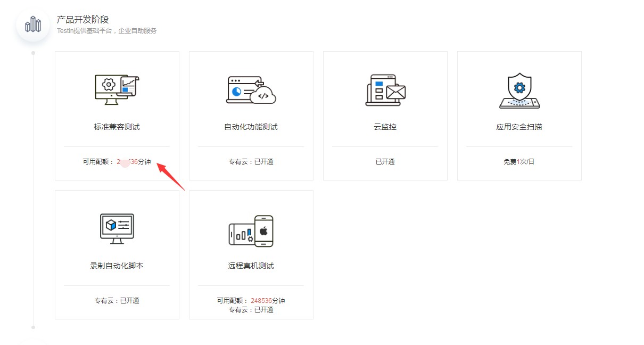Click the Testin提供基础平台 subtitle text
The image size is (644, 345).
pyautogui.click(x=107, y=31)
